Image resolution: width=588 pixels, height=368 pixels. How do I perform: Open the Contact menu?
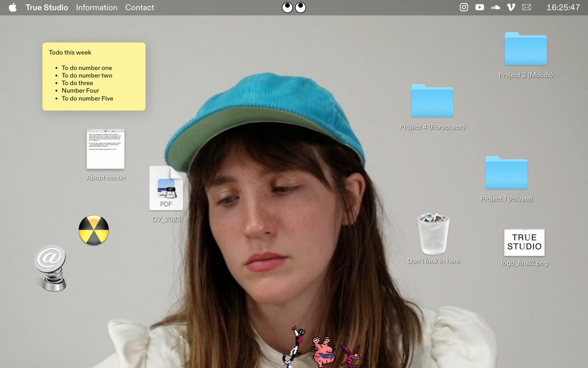tap(139, 8)
